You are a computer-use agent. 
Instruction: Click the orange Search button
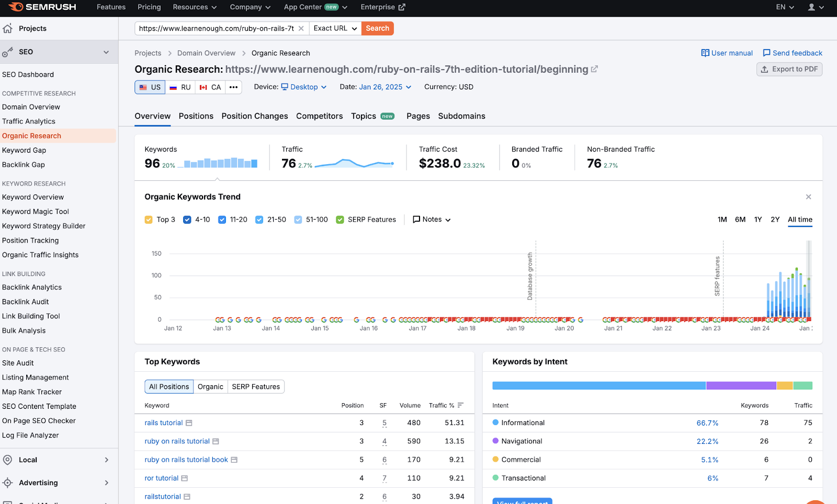pyautogui.click(x=377, y=28)
